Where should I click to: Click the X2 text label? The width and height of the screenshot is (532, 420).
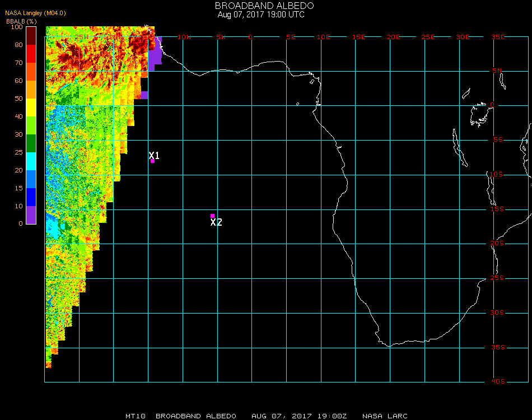point(216,222)
